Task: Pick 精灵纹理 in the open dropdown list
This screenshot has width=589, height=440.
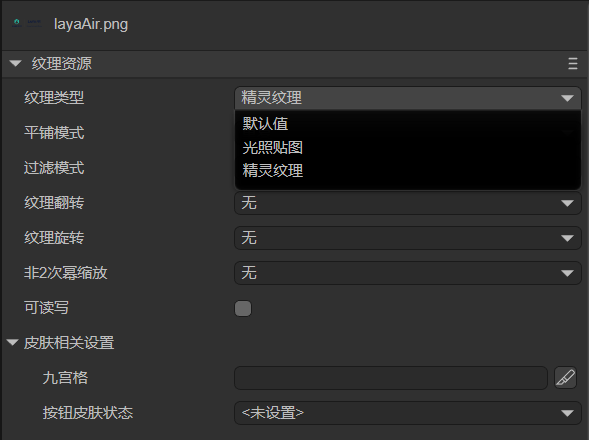Action: 272,171
